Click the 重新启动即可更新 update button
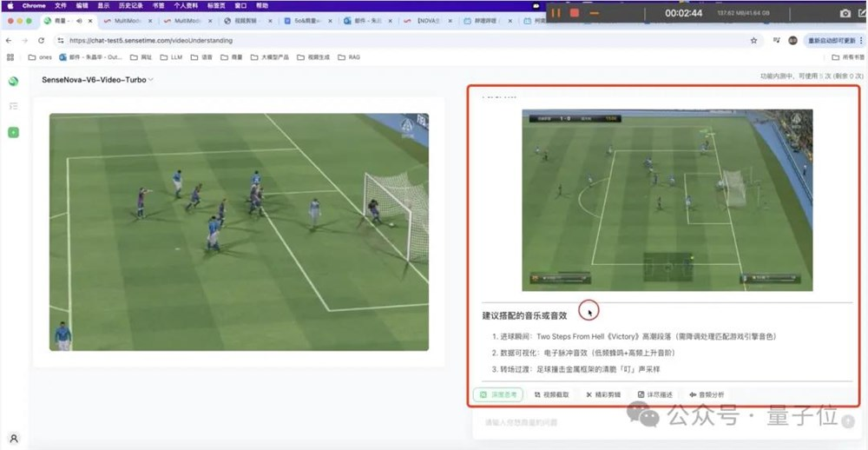Image resolution: width=868 pixels, height=450 pixels. 832,41
